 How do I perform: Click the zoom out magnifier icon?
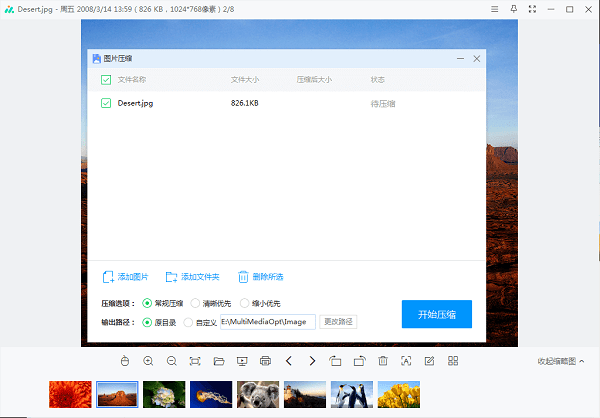point(171,360)
